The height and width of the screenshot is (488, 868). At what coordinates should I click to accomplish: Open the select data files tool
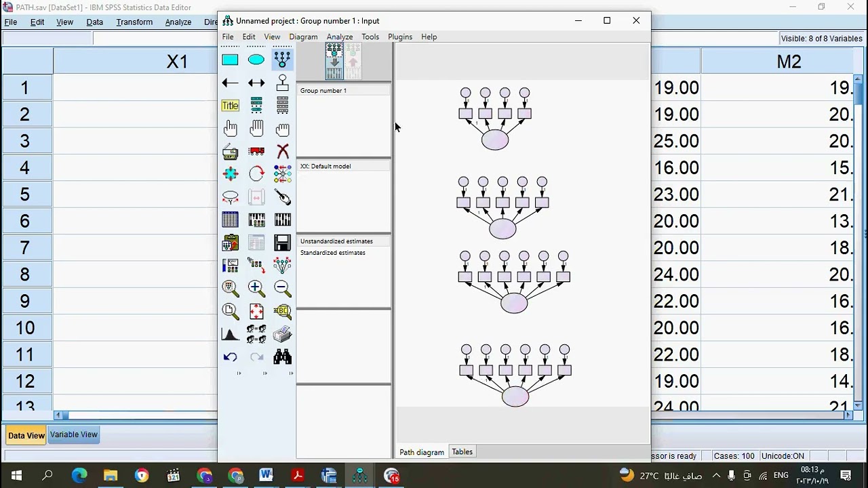tap(230, 220)
